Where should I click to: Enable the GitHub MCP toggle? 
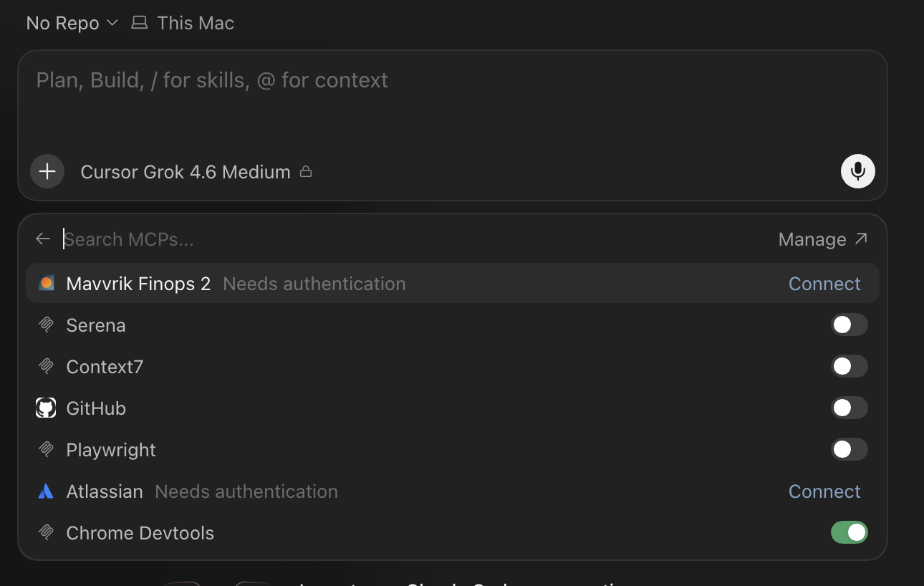850,408
